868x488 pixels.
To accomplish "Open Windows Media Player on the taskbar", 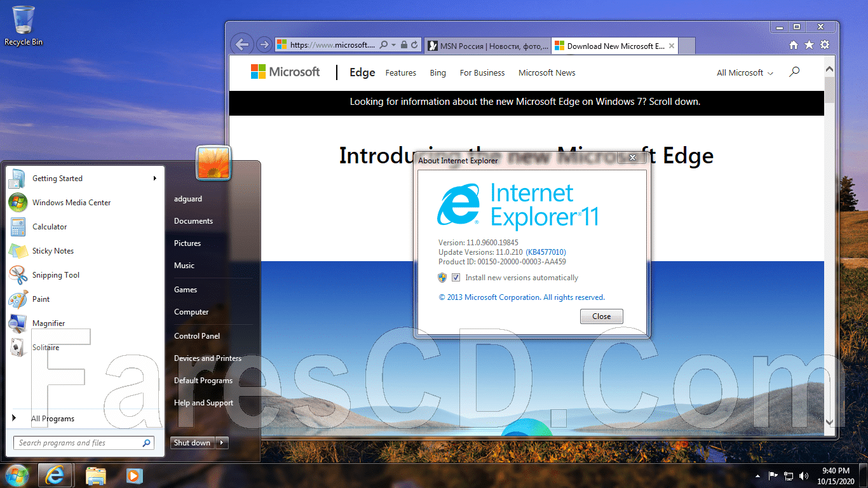I will click(134, 475).
